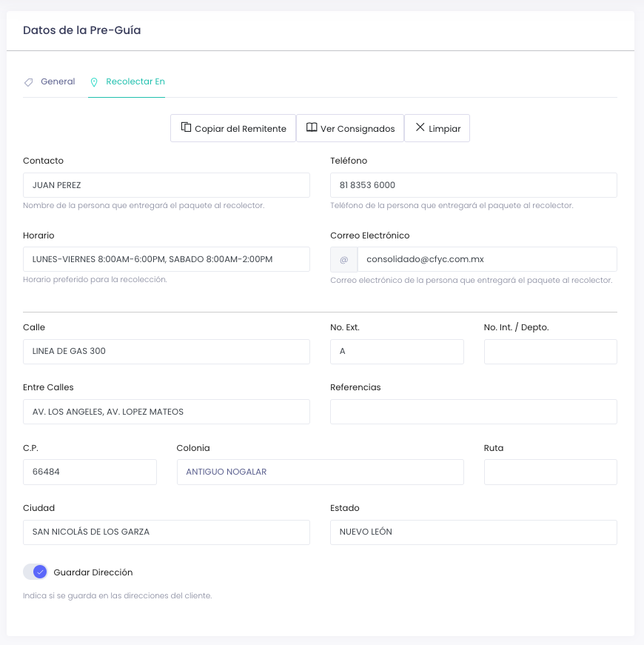Click the empty Ruta field
This screenshot has width=644, height=645.
pos(550,472)
